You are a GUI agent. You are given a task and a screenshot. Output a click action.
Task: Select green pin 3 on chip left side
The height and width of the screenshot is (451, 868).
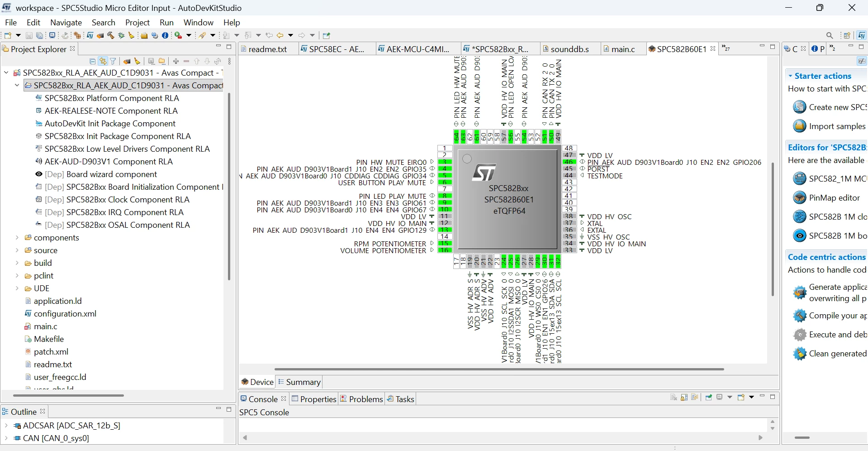[x=445, y=162]
